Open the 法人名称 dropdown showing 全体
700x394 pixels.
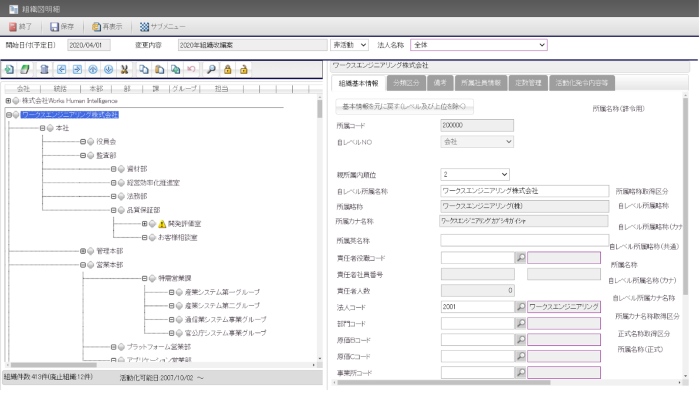click(x=479, y=45)
